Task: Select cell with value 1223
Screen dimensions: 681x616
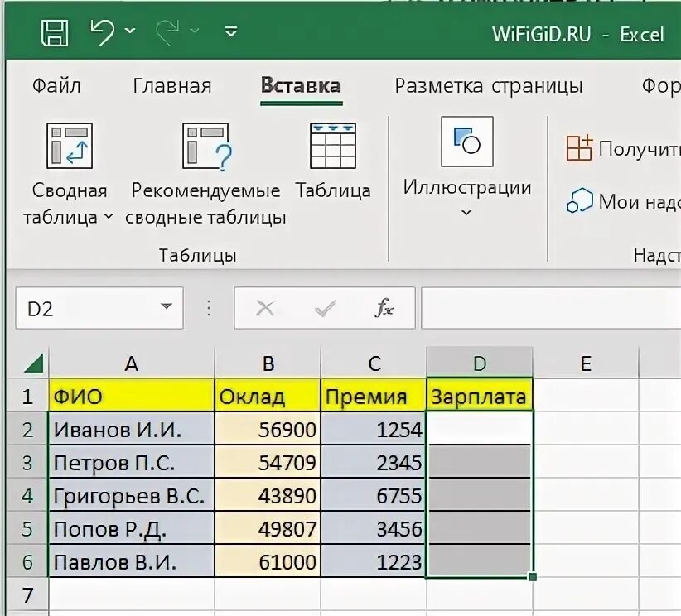Action: click(x=374, y=561)
